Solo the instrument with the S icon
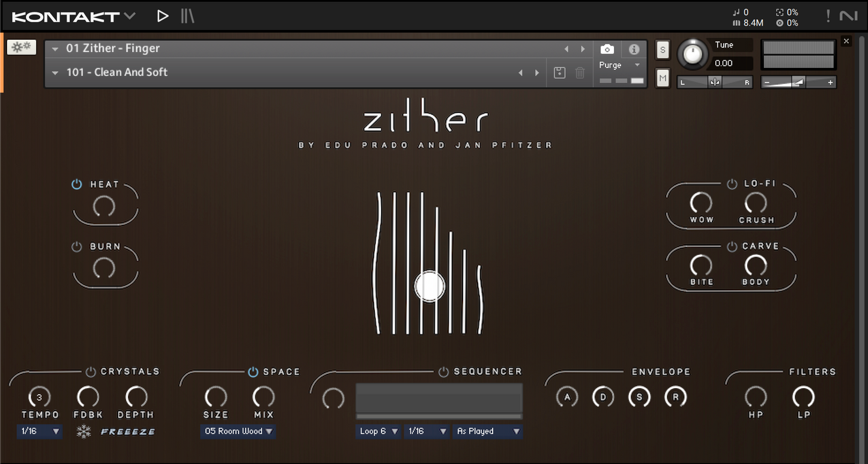 pyautogui.click(x=662, y=50)
